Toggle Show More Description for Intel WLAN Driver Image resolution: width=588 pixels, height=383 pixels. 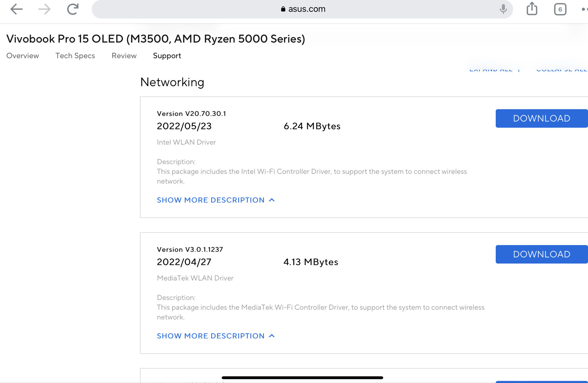coord(216,200)
